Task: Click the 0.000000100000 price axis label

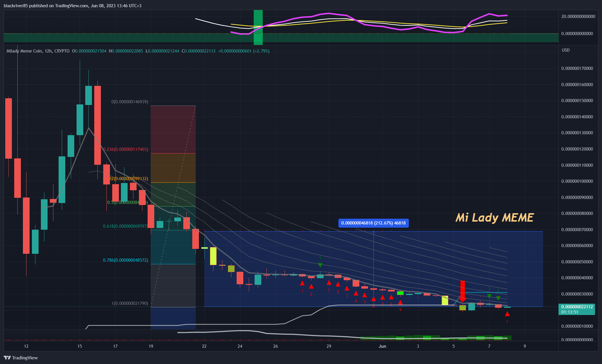Action: 577,181
